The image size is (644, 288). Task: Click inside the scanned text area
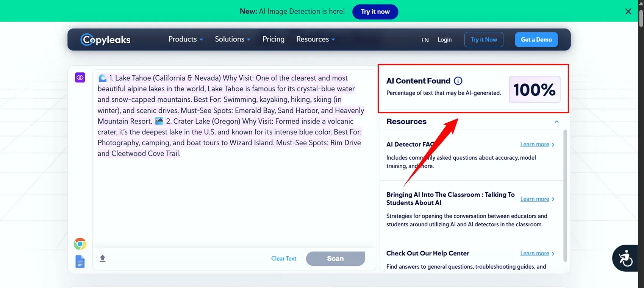233,197
